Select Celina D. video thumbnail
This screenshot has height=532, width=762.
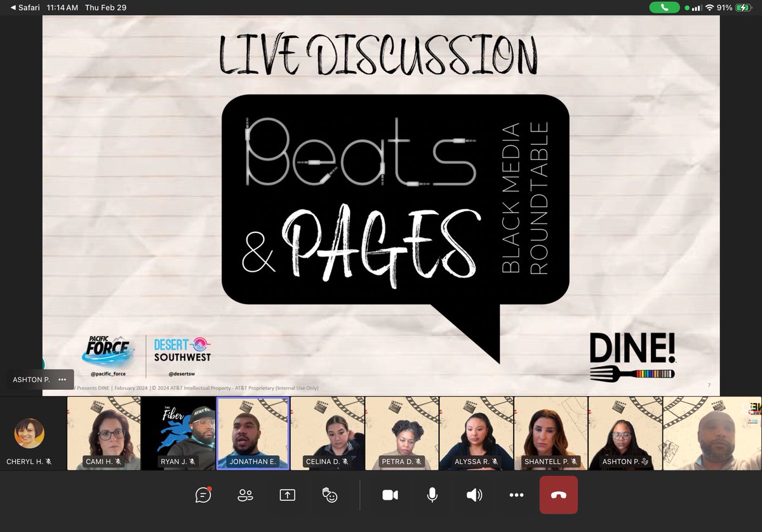[327, 434]
